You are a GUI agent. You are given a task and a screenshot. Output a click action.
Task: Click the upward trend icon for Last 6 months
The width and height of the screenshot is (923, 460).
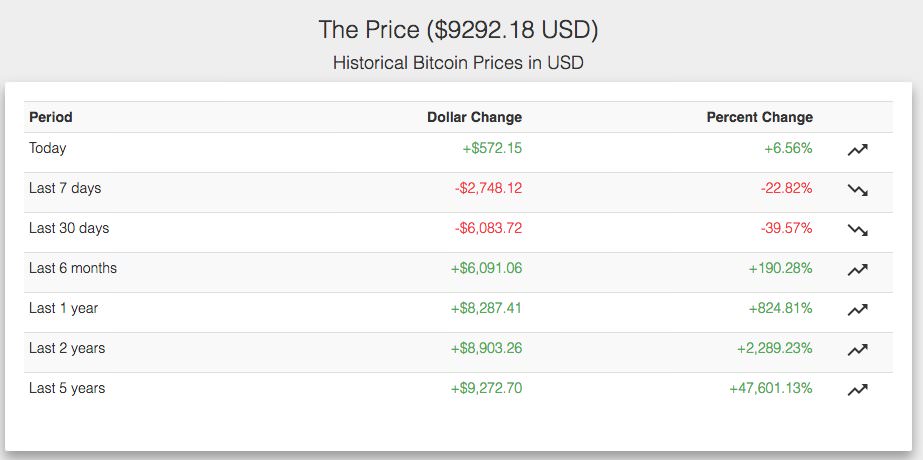click(x=858, y=270)
